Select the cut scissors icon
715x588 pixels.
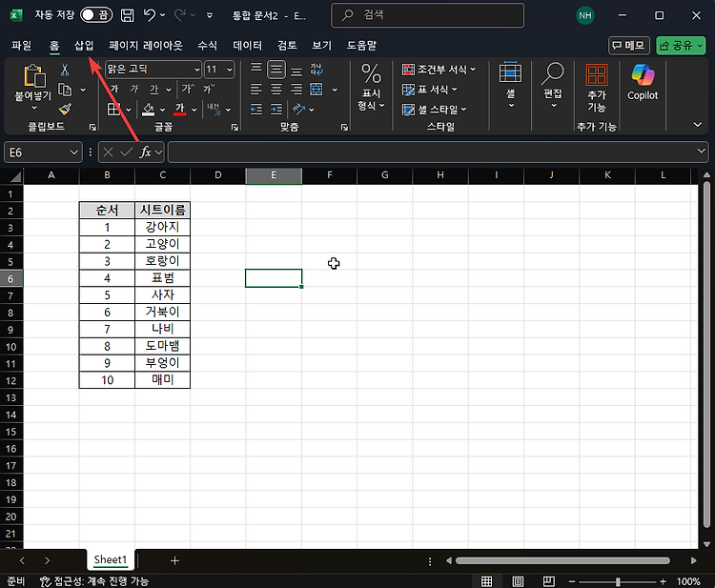tap(65, 70)
